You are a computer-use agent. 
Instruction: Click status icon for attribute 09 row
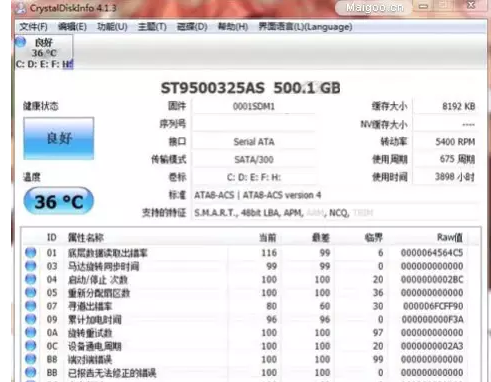click(31, 319)
